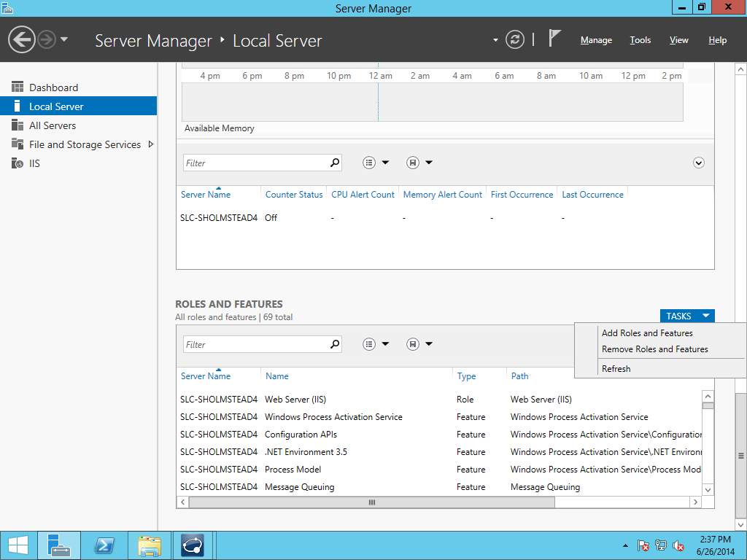This screenshot has height=560, width=747.
Task: Click roles list horizontal scroll right arrow
Action: point(695,502)
